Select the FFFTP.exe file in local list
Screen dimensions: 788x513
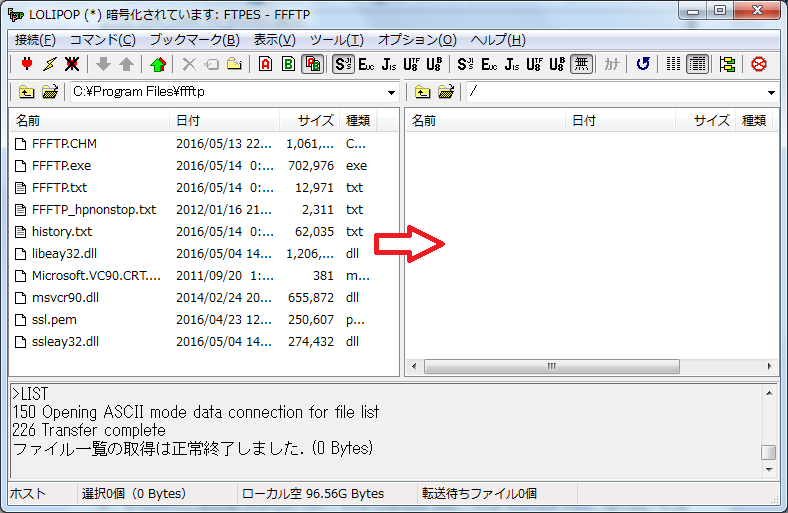[61, 165]
